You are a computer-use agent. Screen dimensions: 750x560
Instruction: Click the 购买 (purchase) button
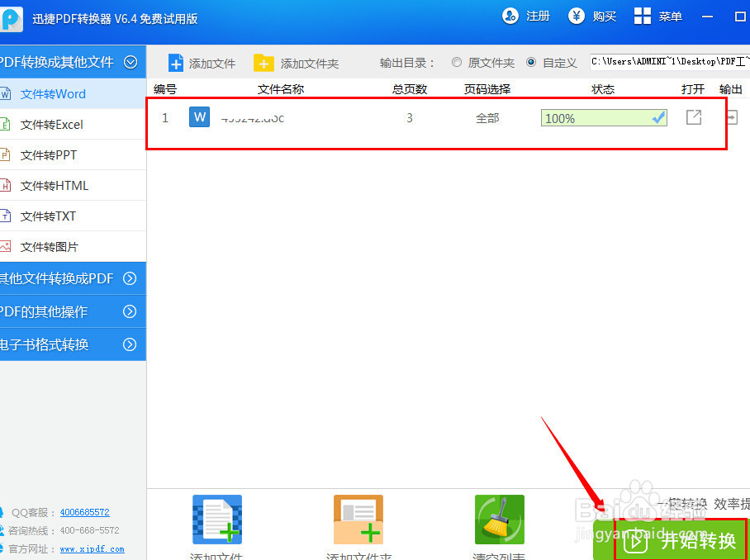click(592, 17)
